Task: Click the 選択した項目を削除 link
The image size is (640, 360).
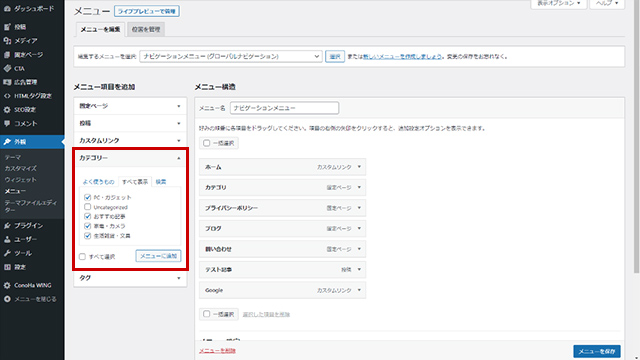Action: (266, 314)
